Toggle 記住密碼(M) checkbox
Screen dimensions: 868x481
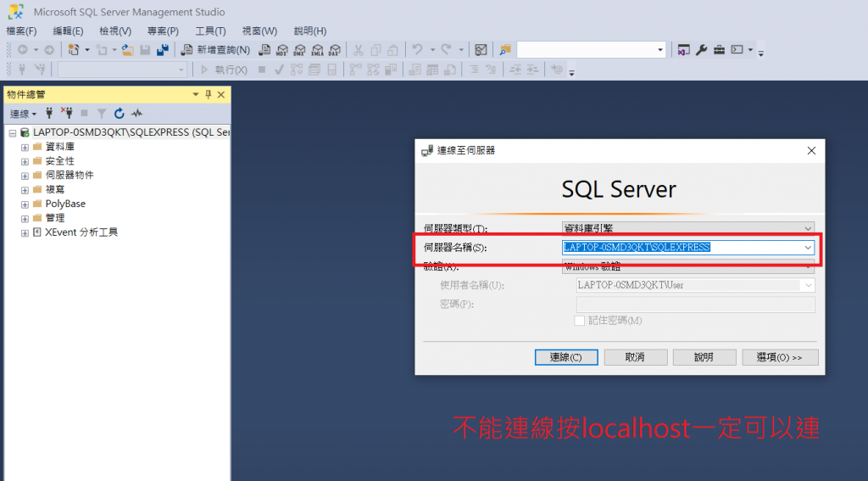pos(580,321)
